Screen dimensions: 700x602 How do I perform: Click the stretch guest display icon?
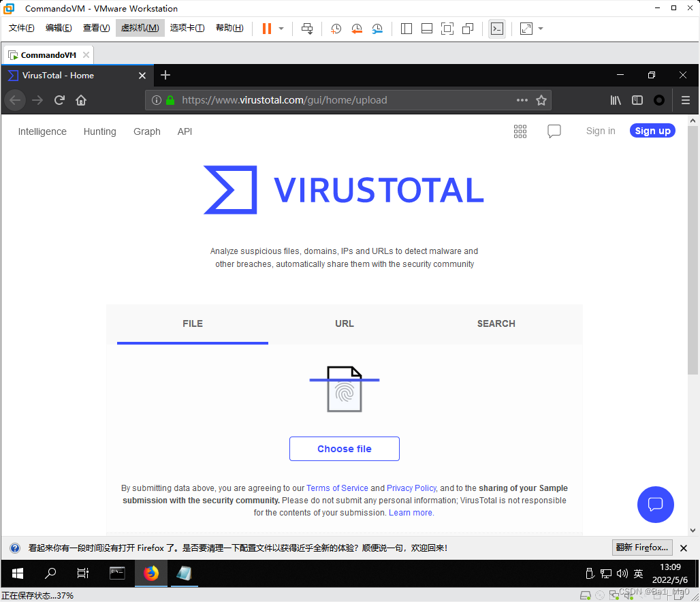coord(526,29)
